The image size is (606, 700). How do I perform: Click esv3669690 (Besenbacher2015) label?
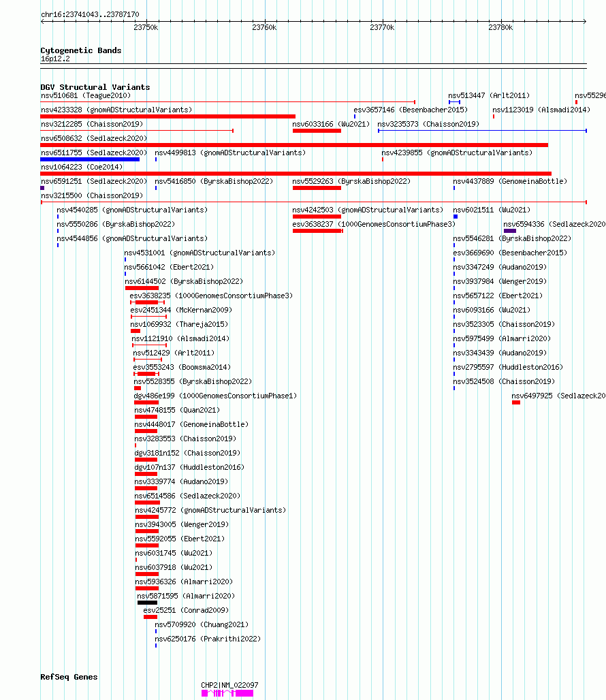pos(510,253)
